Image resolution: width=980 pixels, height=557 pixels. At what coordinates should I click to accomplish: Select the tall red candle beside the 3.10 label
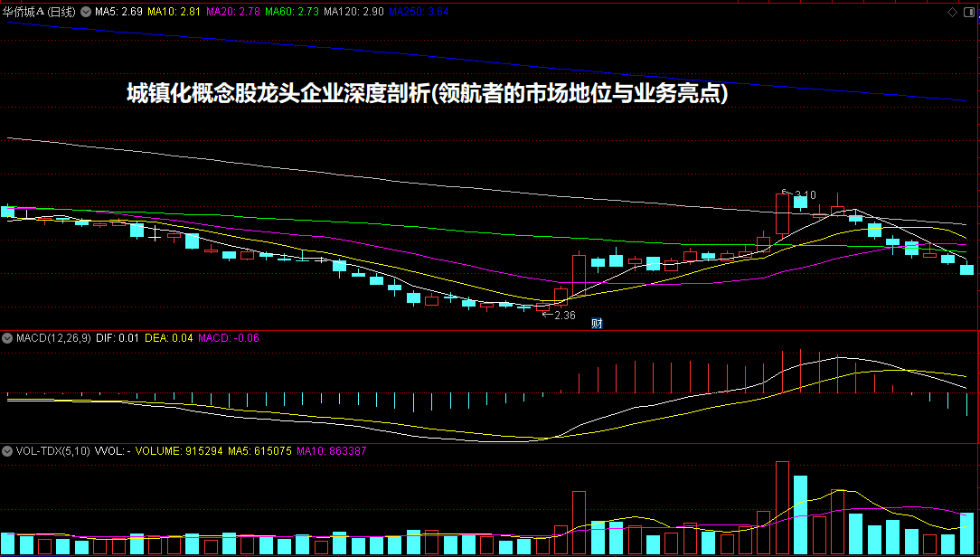783,213
